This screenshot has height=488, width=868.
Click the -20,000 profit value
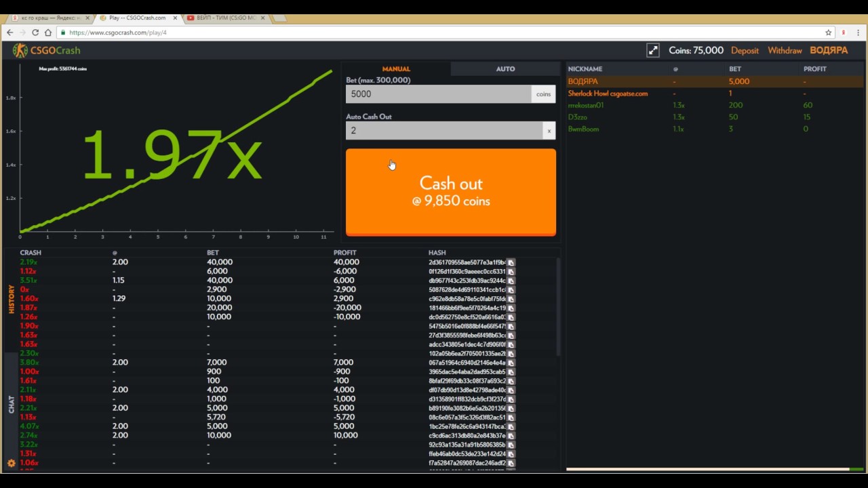click(x=347, y=308)
